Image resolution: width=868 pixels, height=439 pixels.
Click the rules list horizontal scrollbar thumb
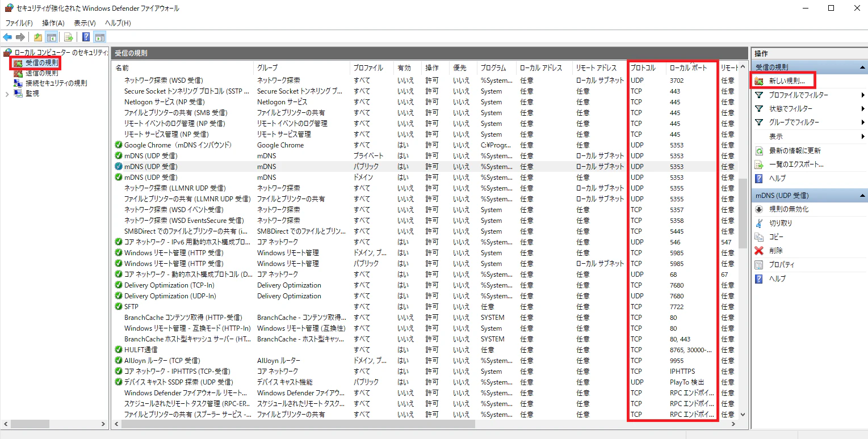298,424
